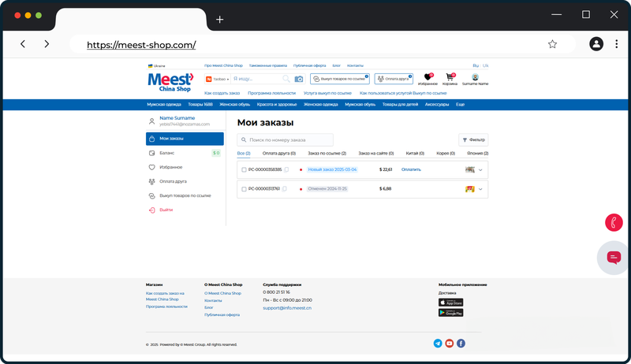The width and height of the screenshot is (631, 364).
Task: Switch the language to Uk
Action: pyautogui.click(x=485, y=65)
